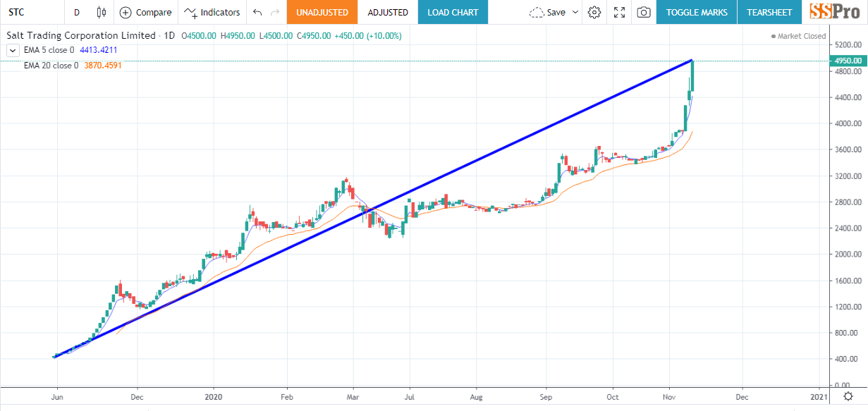Image resolution: width=868 pixels, height=411 pixels.
Task: Click TOGGLE MARKS button
Action: pyautogui.click(x=697, y=12)
